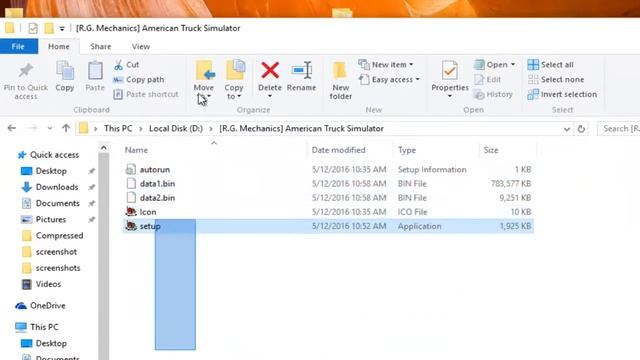Sort by Type column header
640x360 pixels.
tap(407, 150)
